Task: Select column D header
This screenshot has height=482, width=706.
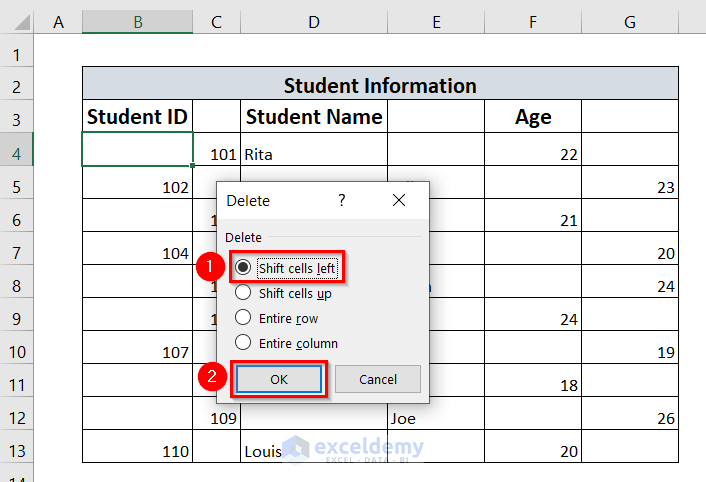Action: [314, 22]
